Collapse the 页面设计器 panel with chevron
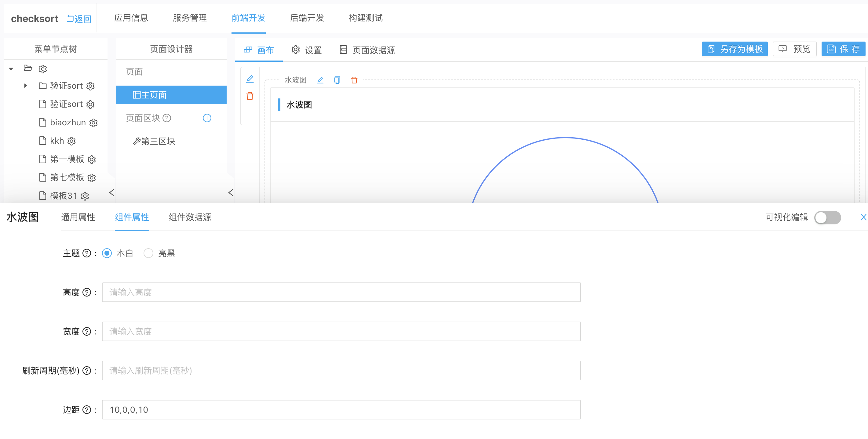 coord(231,193)
